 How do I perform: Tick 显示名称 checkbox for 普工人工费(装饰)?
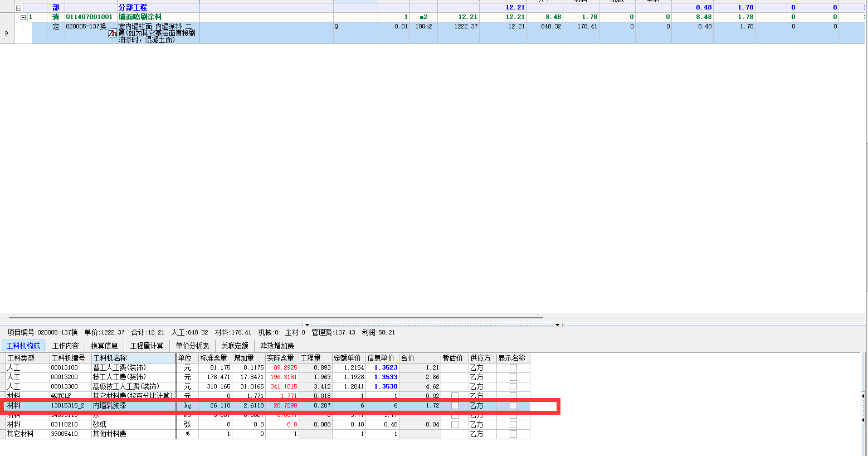[513, 368]
